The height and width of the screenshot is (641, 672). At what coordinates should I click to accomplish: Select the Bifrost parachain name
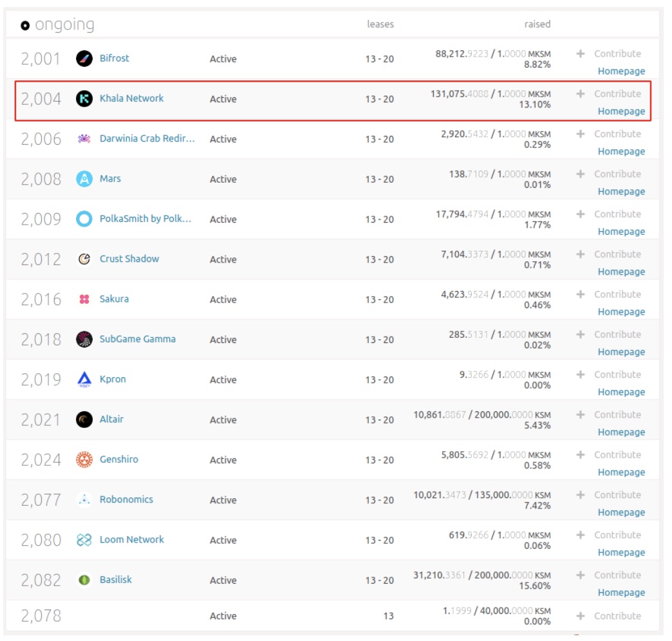click(114, 59)
